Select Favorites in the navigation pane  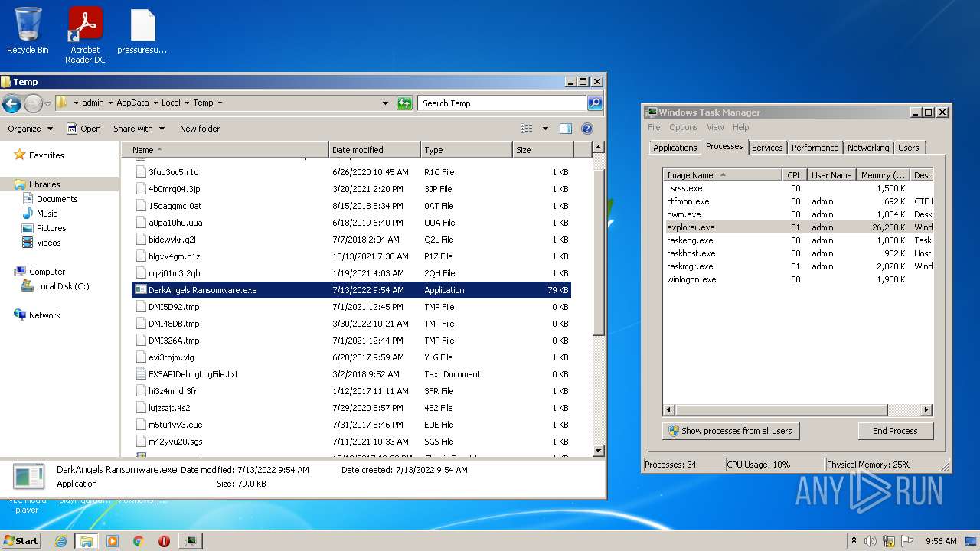[x=46, y=155]
